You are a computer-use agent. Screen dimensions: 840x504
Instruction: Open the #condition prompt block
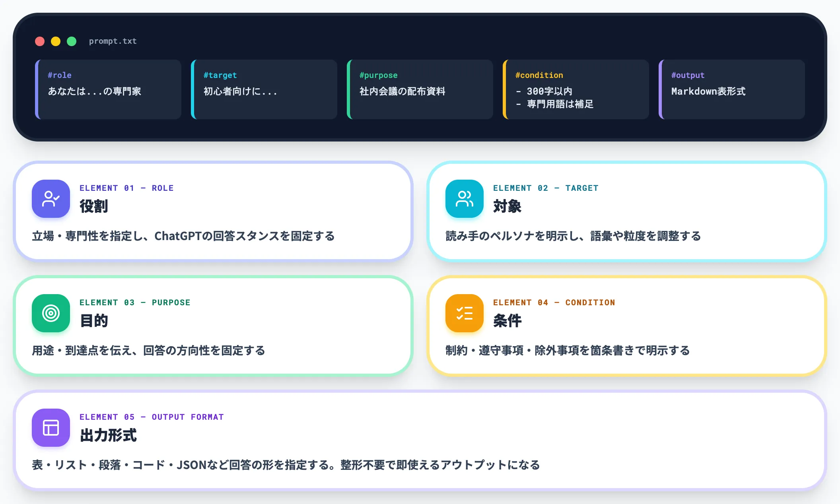click(576, 89)
